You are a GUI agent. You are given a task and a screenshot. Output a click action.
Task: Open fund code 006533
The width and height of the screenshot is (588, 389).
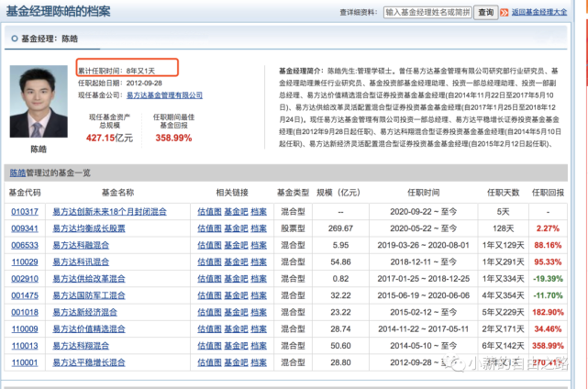(x=25, y=245)
